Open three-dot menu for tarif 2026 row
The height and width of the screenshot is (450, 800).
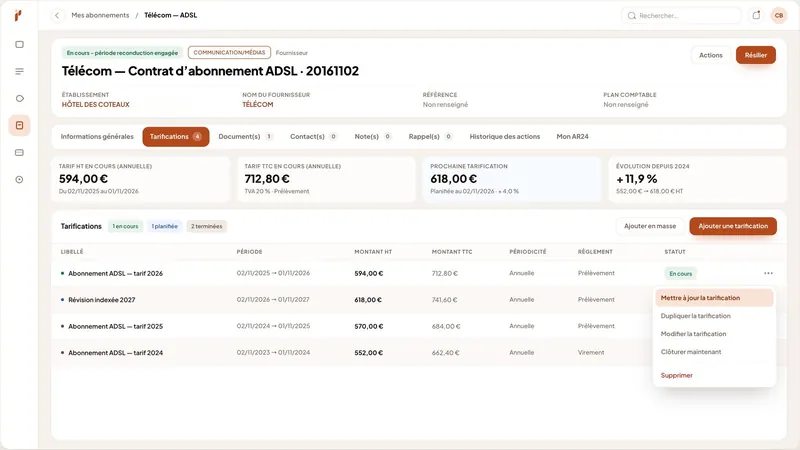pos(768,273)
